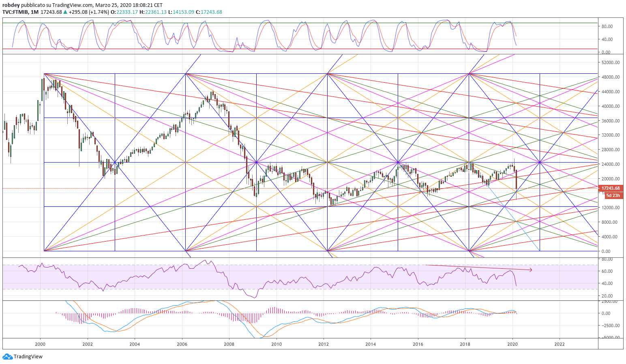
Task: Click the TradingView wordmark beside the logo
Action: [28, 357]
